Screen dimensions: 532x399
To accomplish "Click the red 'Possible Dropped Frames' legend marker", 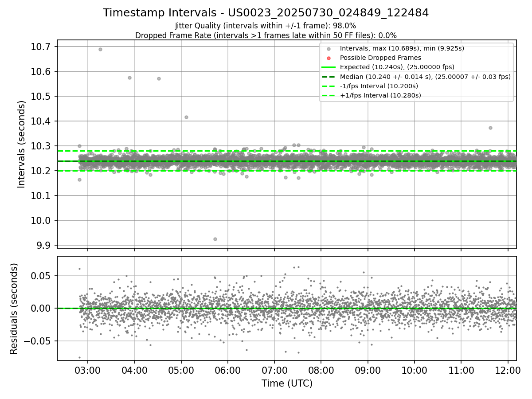I will point(329,58).
